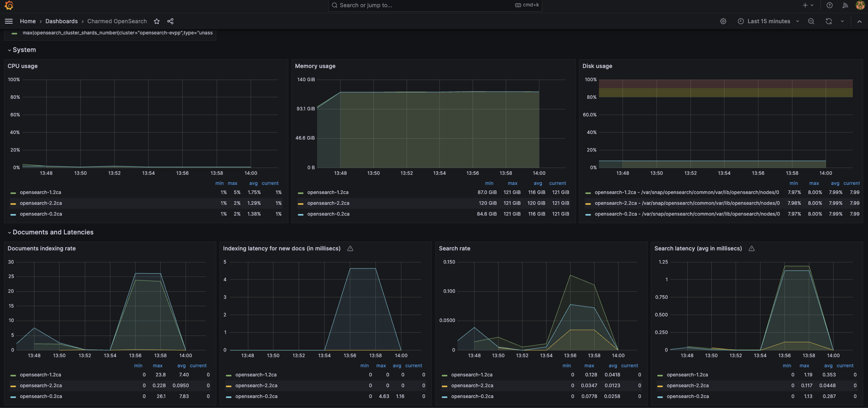Open the auto-refresh interval dropdown

pos(842,21)
